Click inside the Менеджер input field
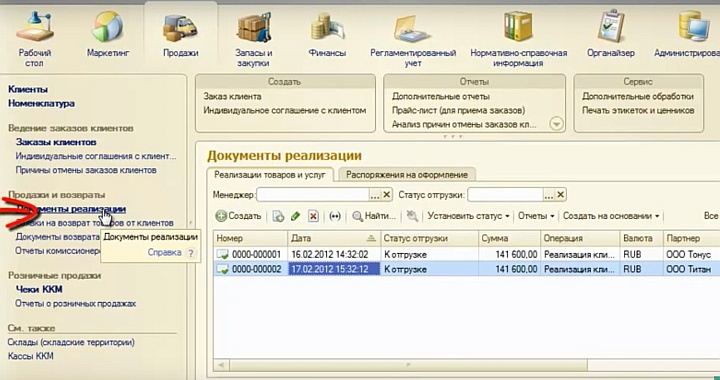 (313, 195)
